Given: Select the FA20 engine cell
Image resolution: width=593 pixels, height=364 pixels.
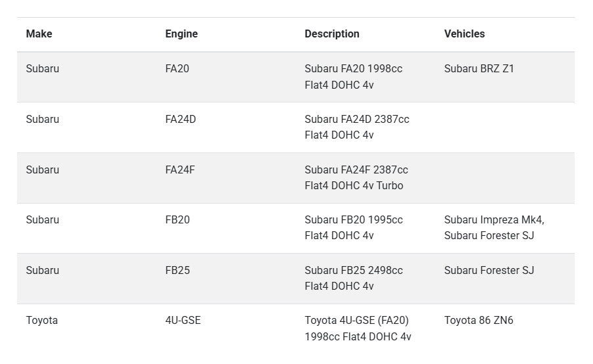Looking at the screenshot, I should [177, 68].
